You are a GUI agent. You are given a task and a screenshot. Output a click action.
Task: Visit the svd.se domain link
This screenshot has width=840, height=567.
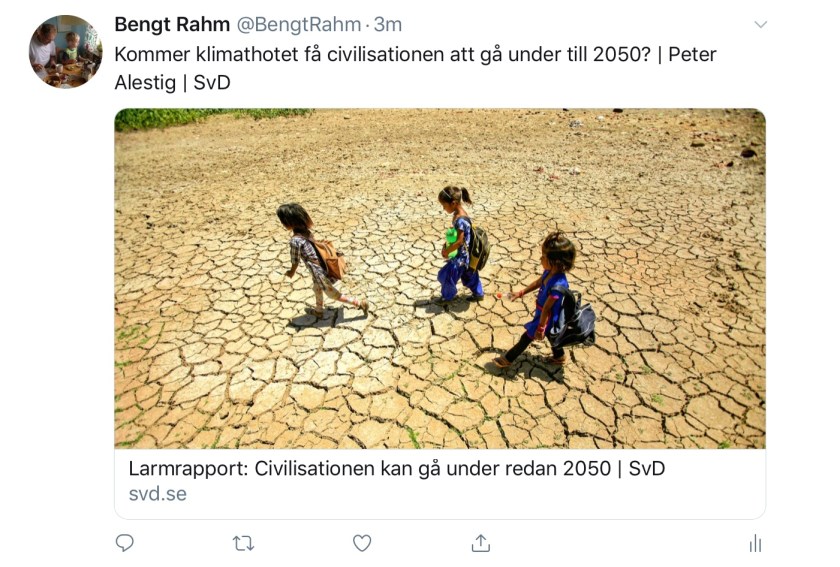pyautogui.click(x=157, y=494)
